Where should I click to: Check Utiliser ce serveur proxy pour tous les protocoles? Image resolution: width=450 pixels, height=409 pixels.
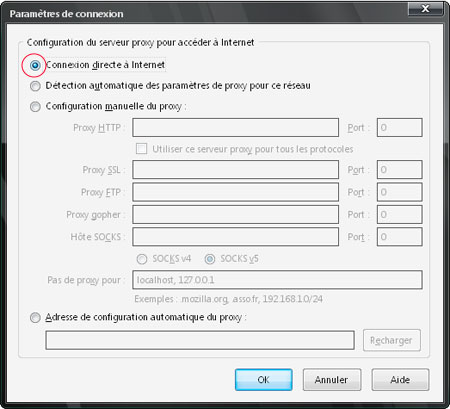click(141, 149)
